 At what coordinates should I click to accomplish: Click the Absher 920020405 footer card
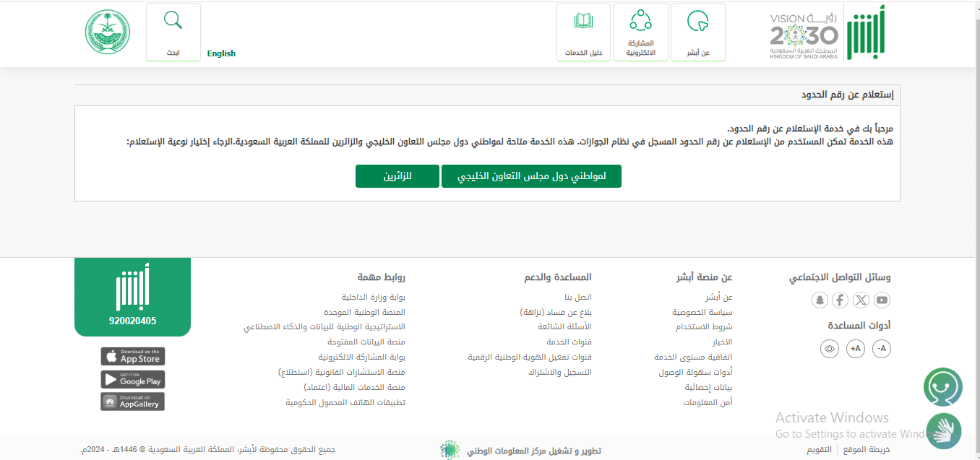(132, 297)
